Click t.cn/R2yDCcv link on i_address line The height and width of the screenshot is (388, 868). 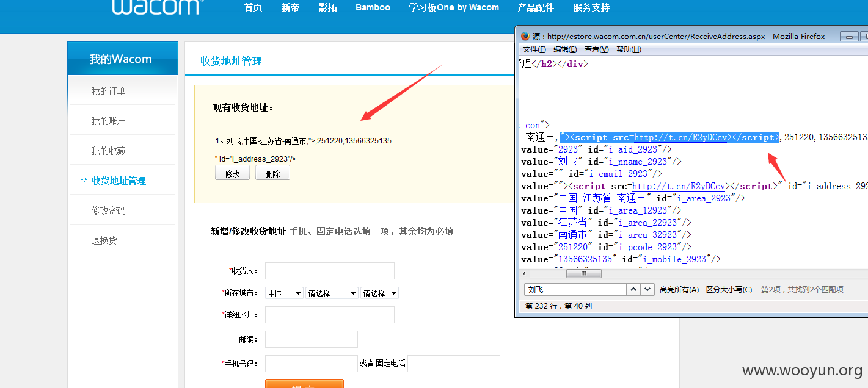(x=679, y=186)
